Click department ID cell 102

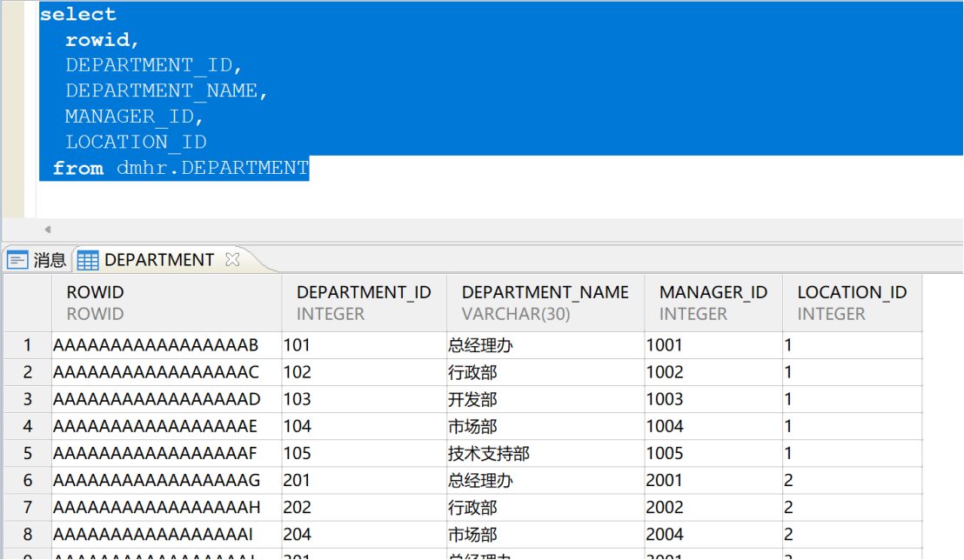(364, 372)
